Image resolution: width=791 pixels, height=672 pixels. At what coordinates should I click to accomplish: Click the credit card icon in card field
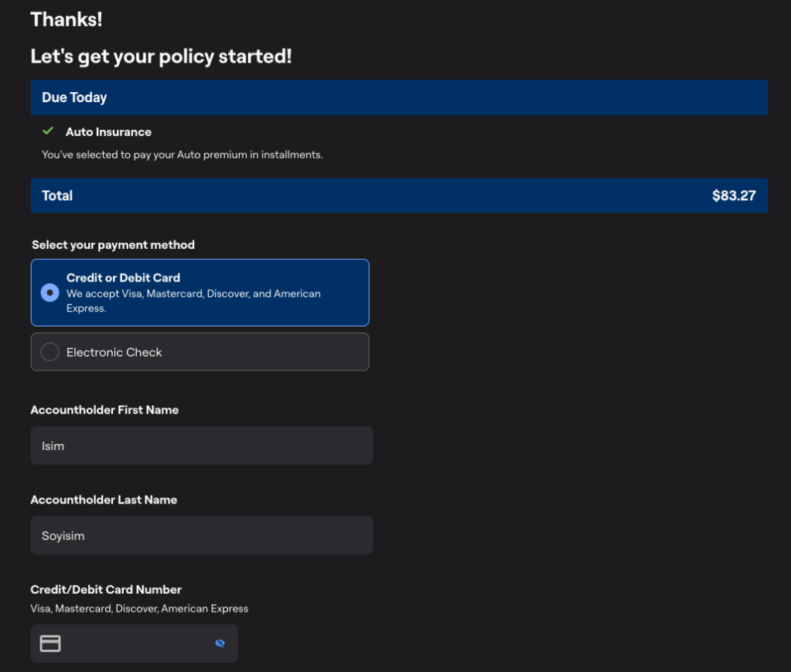coord(50,643)
